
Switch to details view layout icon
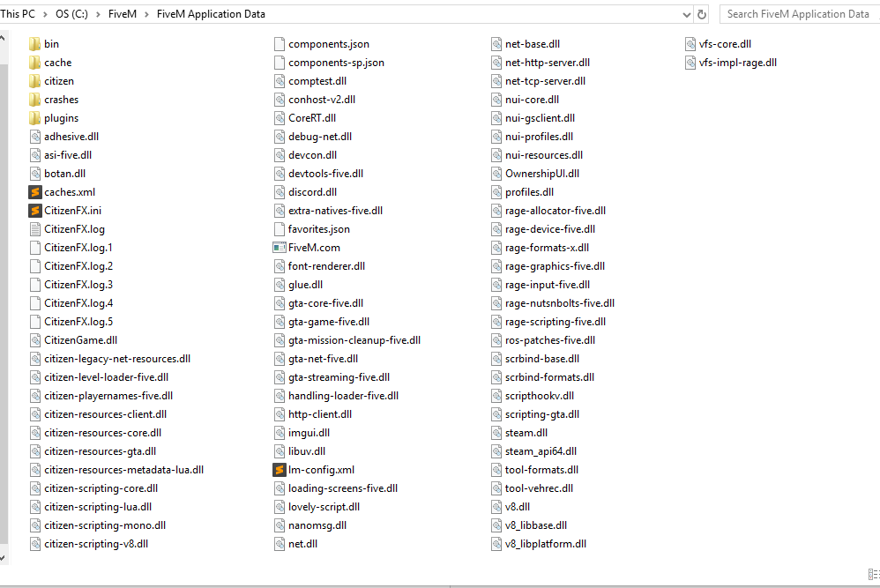pyautogui.click(x=873, y=574)
